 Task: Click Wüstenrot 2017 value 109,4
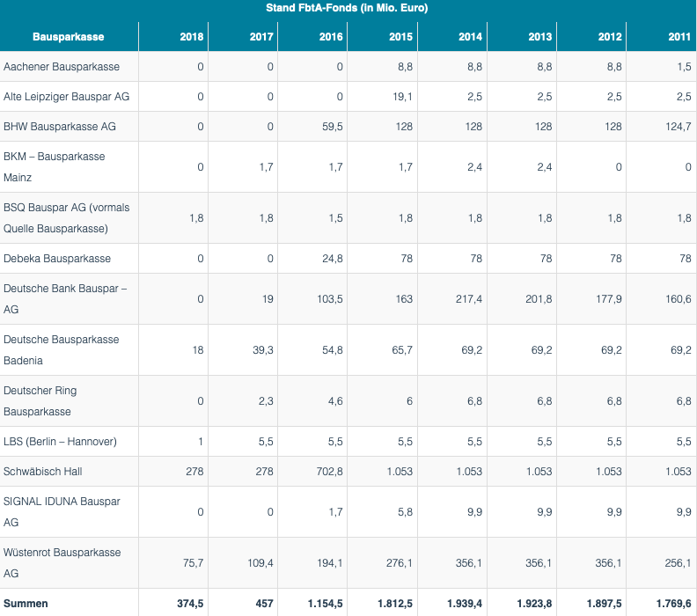tap(260, 563)
